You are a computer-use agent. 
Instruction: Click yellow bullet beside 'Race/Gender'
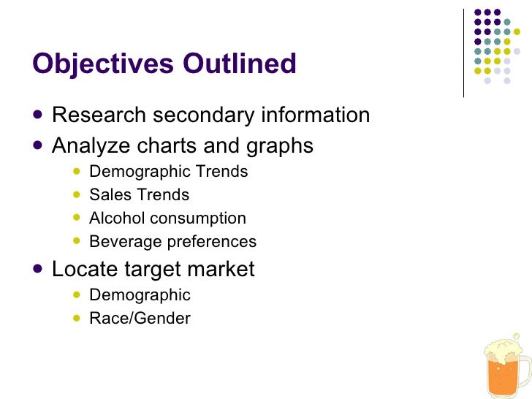77,318
